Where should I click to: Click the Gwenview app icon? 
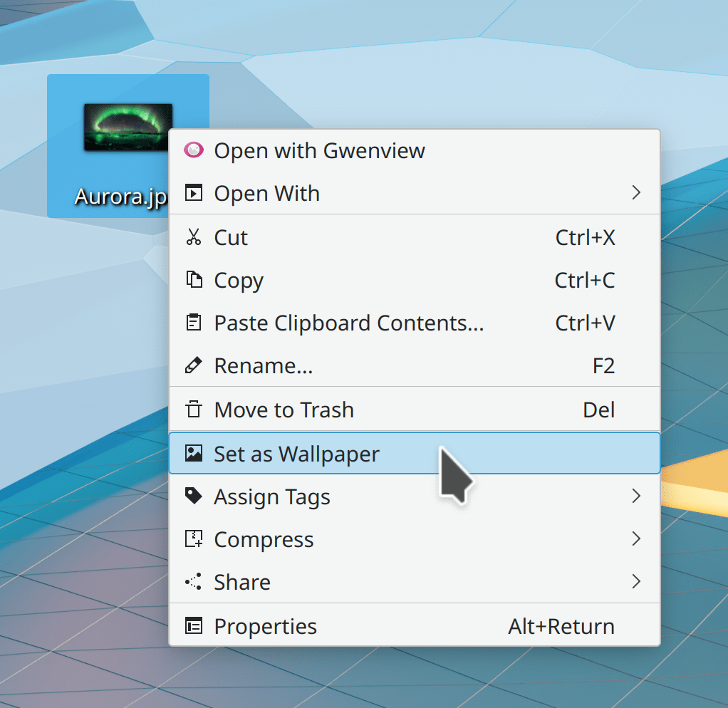coord(193,150)
